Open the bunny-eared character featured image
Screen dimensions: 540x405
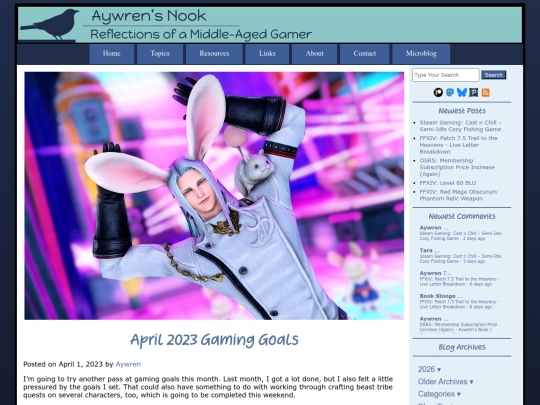[x=214, y=196]
